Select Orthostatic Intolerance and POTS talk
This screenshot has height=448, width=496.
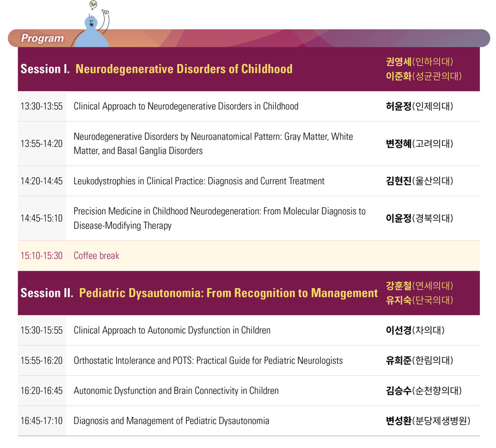(x=208, y=361)
